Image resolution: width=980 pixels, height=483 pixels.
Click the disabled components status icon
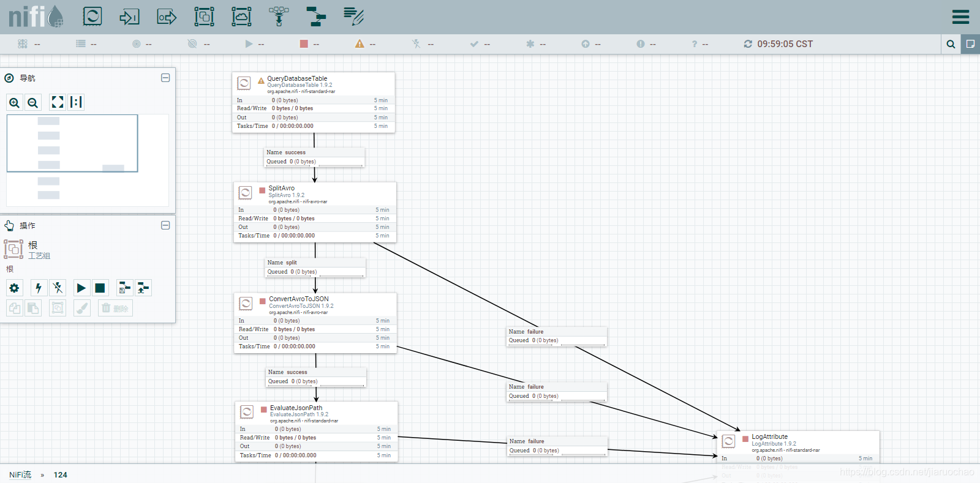pos(417,44)
